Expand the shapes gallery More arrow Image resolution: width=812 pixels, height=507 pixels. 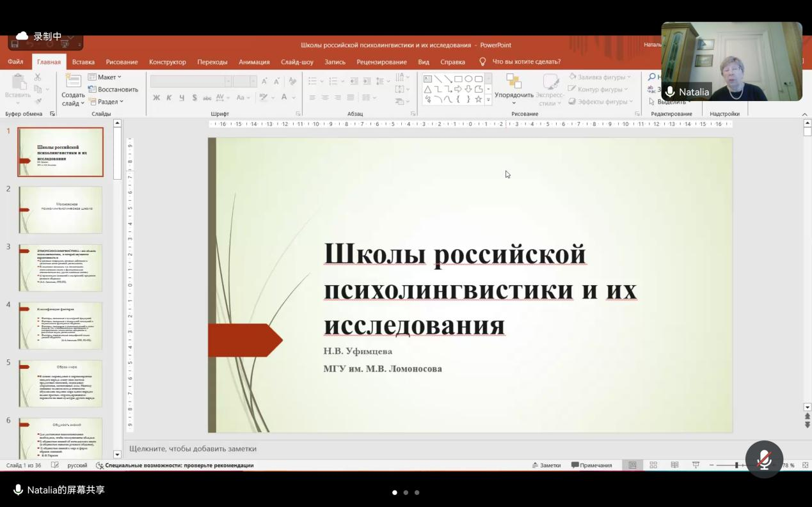488,100
